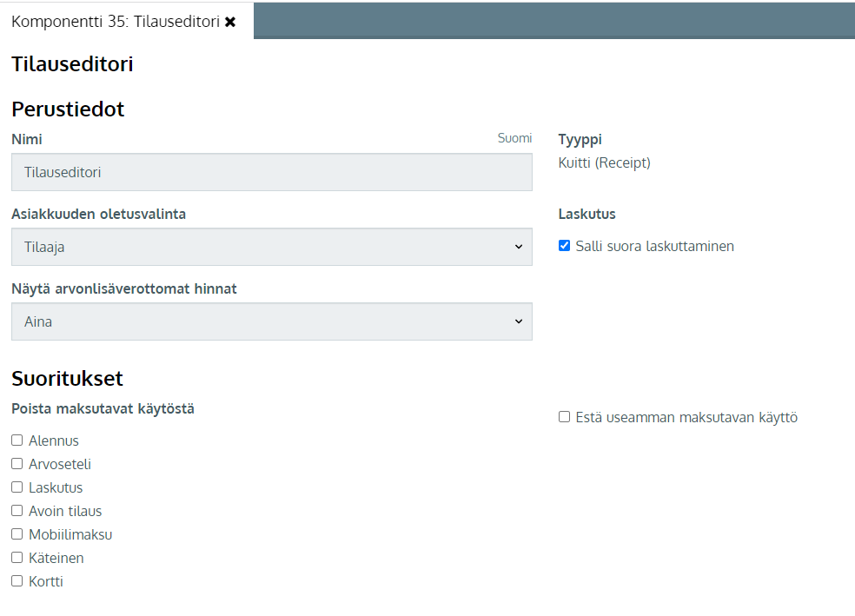Select the Kortti checkbox
This screenshot has height=616, width=855.
coord(17,580)
